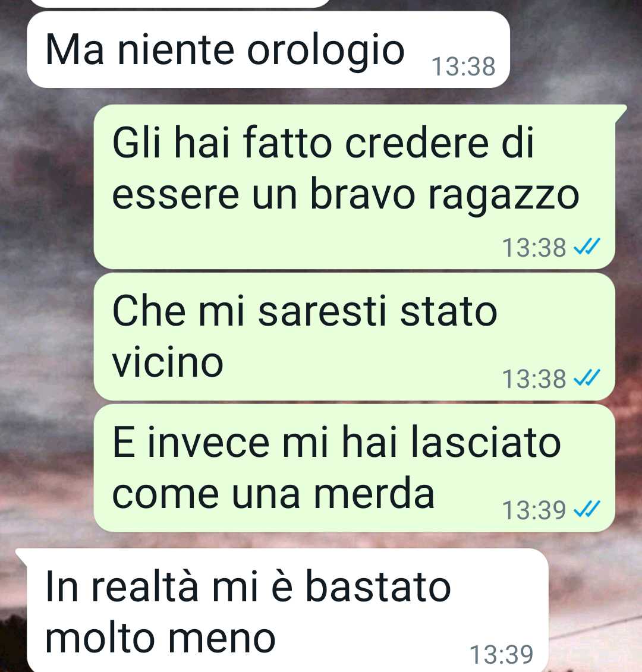Select the 'Che mi saresti stato vicino' bubble

(355, 337)
